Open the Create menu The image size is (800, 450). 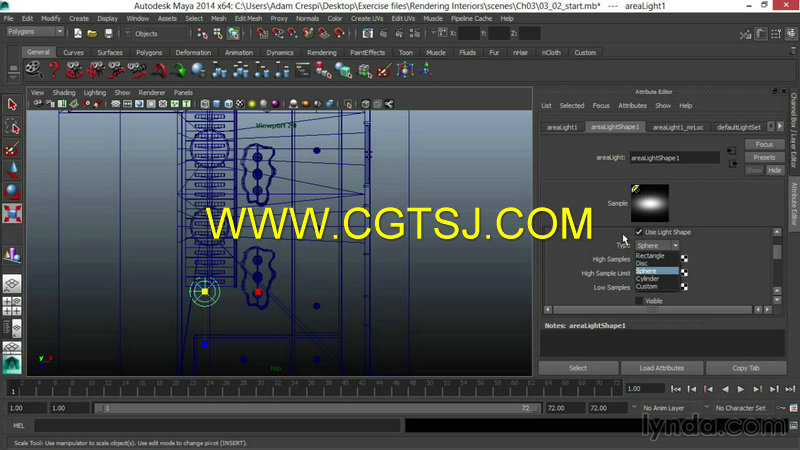[x=79, y=18]
